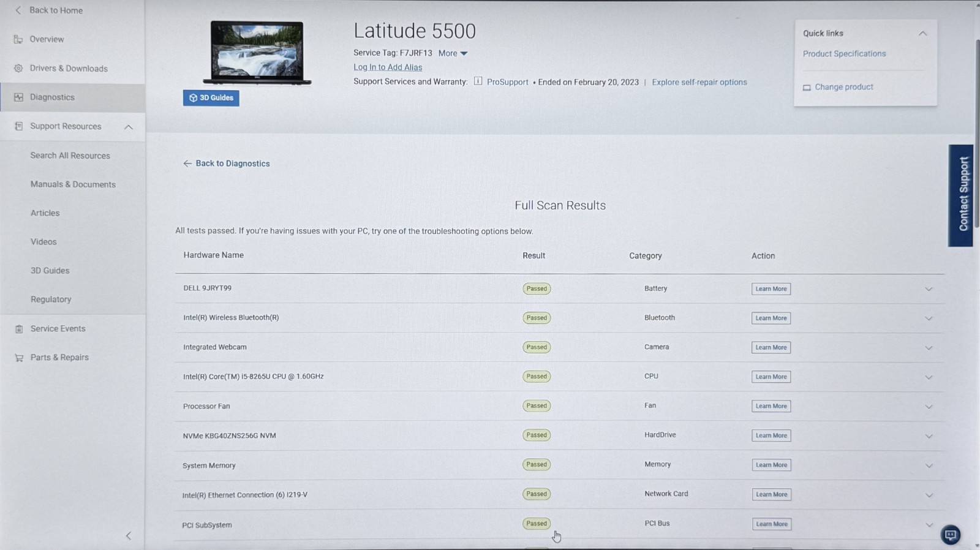Go Back to Diagnostics
This screenshot has width=980, height=550.
point(233,164)
